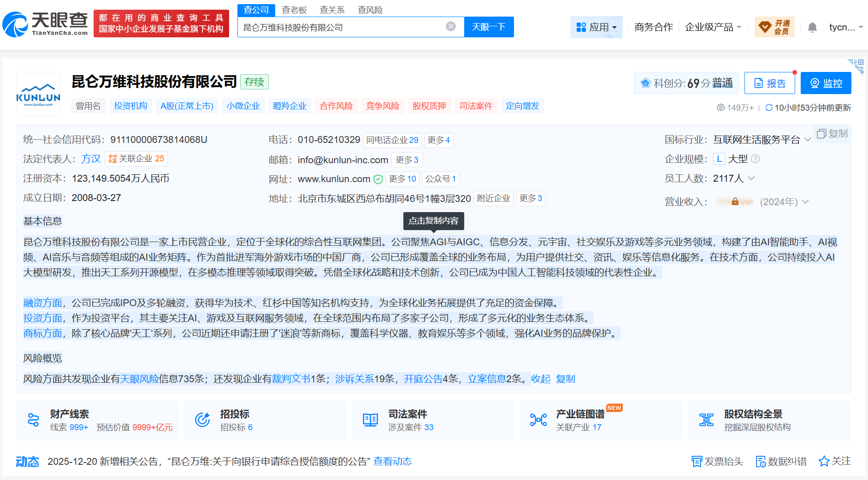The width and height of the screenshot is (868, 480).
Task: Open the user account dropdown
Action: point(846,27)
